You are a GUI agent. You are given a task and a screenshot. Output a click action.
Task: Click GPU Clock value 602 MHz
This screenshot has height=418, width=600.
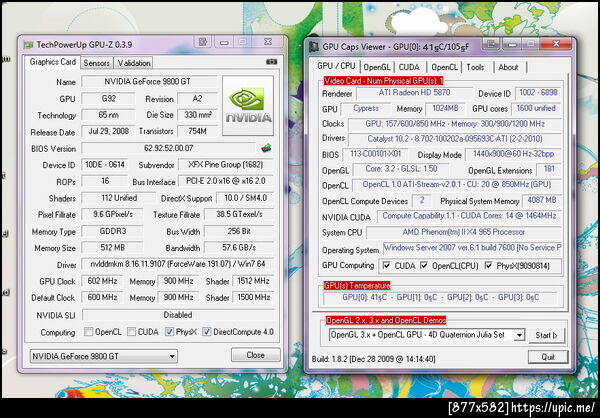tap(102, 281)
